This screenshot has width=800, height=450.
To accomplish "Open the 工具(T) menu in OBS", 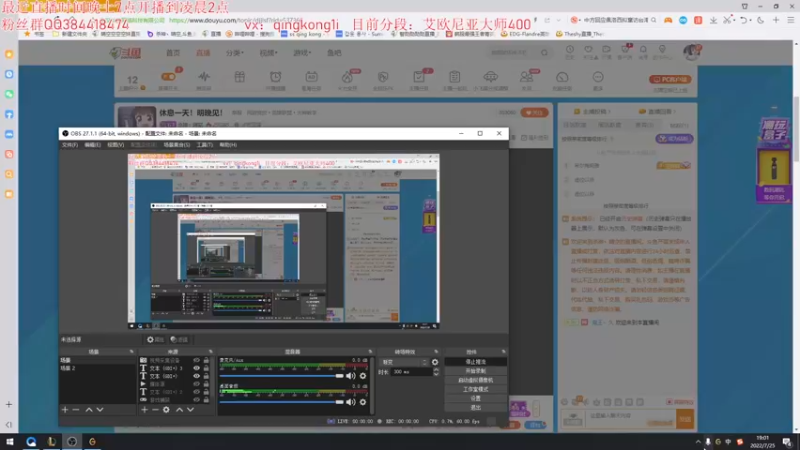I will click(x=205, y=145).
